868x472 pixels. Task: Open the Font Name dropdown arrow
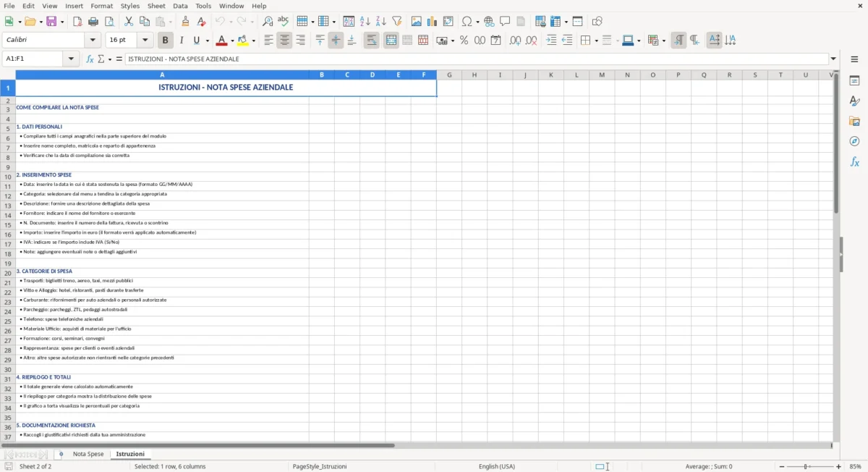tap(93, 41)
